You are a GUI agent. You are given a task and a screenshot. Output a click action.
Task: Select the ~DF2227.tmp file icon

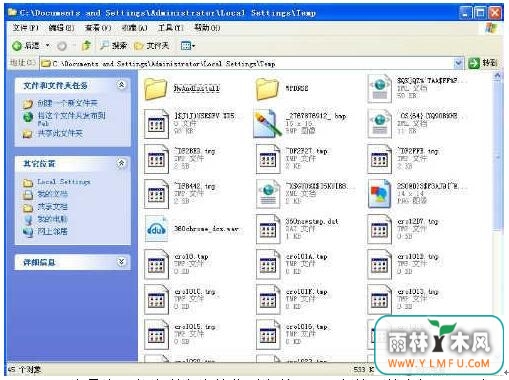pos(268,159)
